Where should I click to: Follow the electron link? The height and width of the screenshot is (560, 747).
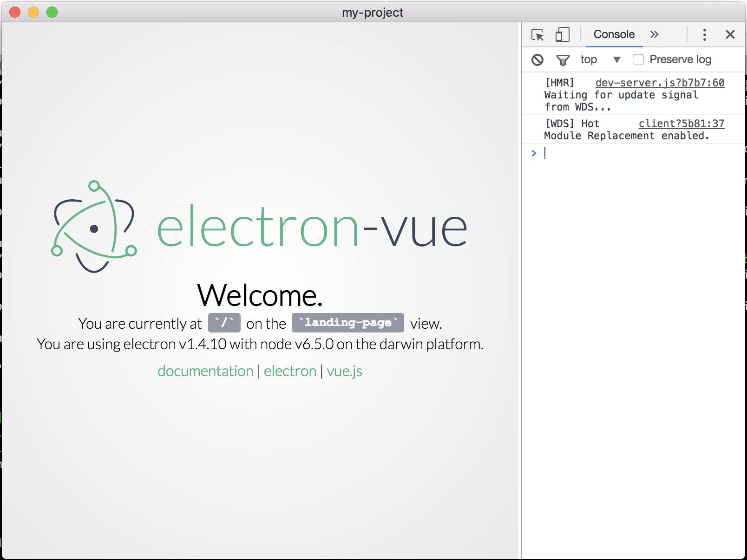coord(290,371)
